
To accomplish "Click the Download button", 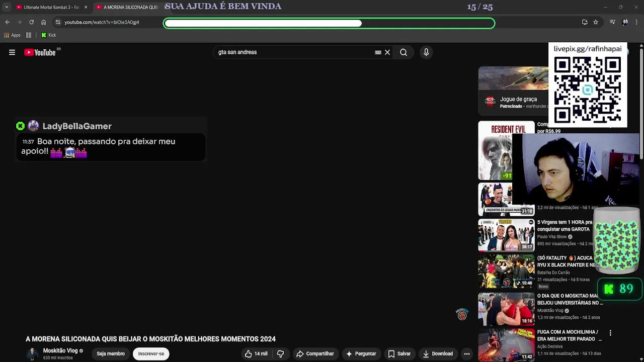I will pyautogui.click(x=438, y=354).
